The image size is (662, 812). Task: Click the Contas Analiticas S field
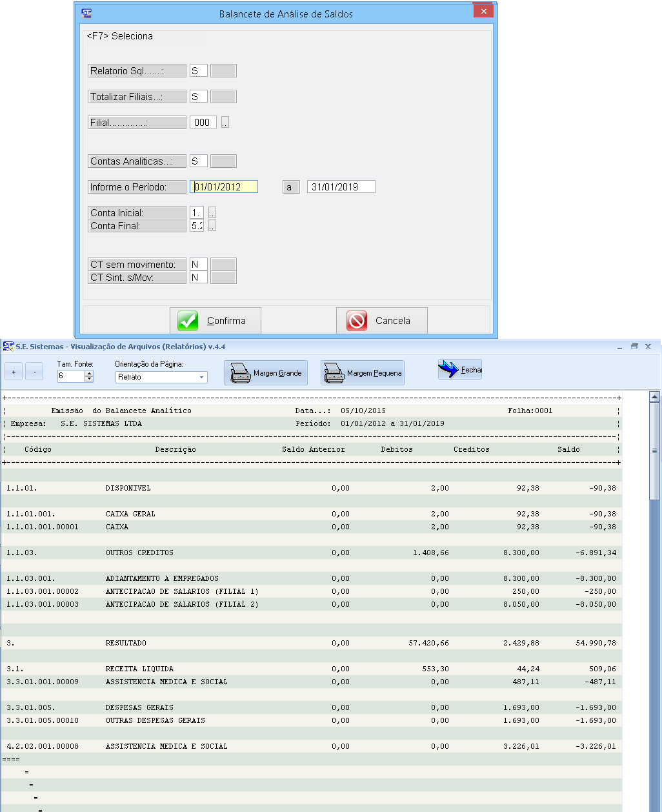tap(198, 161)
